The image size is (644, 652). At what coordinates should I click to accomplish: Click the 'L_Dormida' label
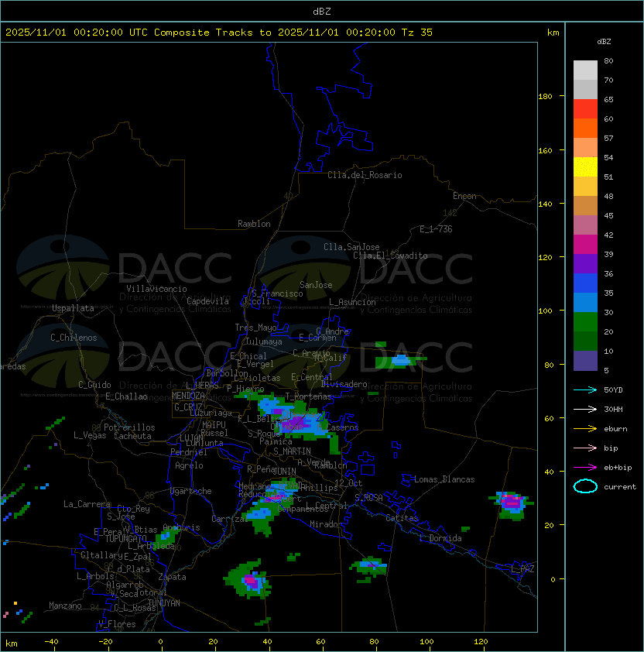pyautogui.click(x=440, y=538)
